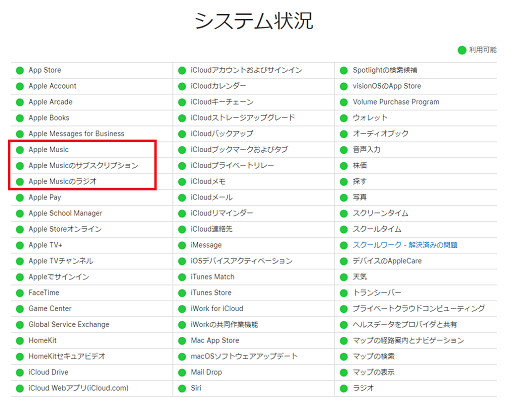Image resolution: width=507 pixels, height=400 pixels.
Task: Click the マップの経路案内とナビゲーション entry
Action: coord(408,340)
